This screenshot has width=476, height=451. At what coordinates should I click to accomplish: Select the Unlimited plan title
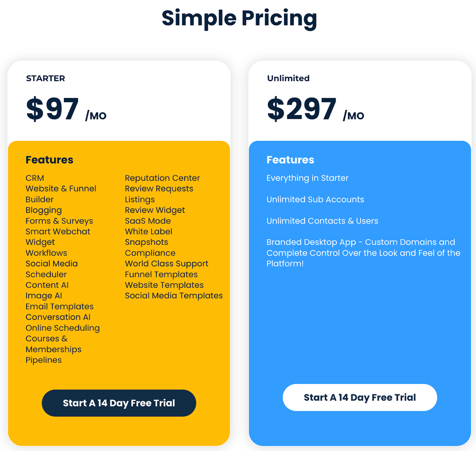pyautogui.click(x=288, y=78)
